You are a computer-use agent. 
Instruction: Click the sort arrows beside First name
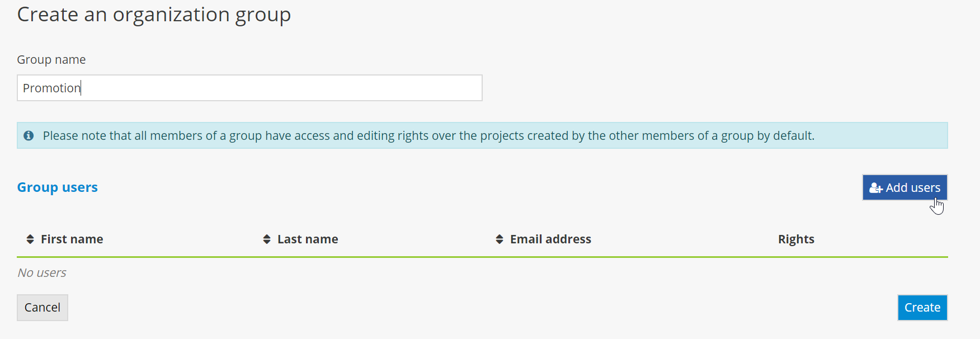[30, 239]
